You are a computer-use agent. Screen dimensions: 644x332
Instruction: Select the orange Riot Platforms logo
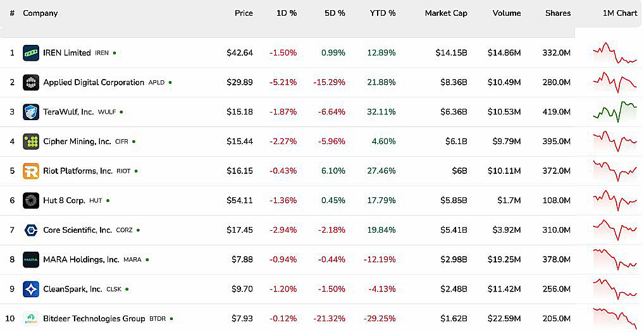point(31,171)
